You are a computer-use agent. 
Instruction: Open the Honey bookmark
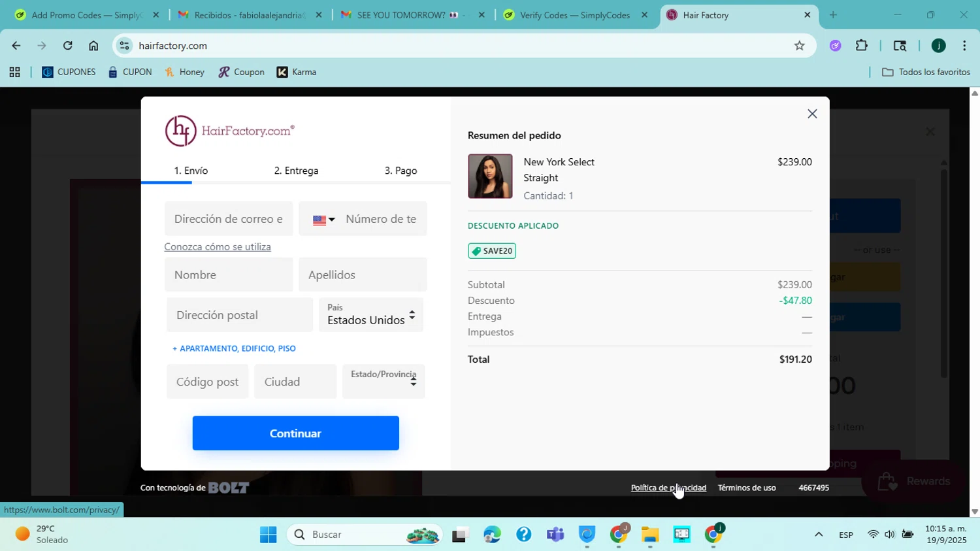click(x=185, y=73)
